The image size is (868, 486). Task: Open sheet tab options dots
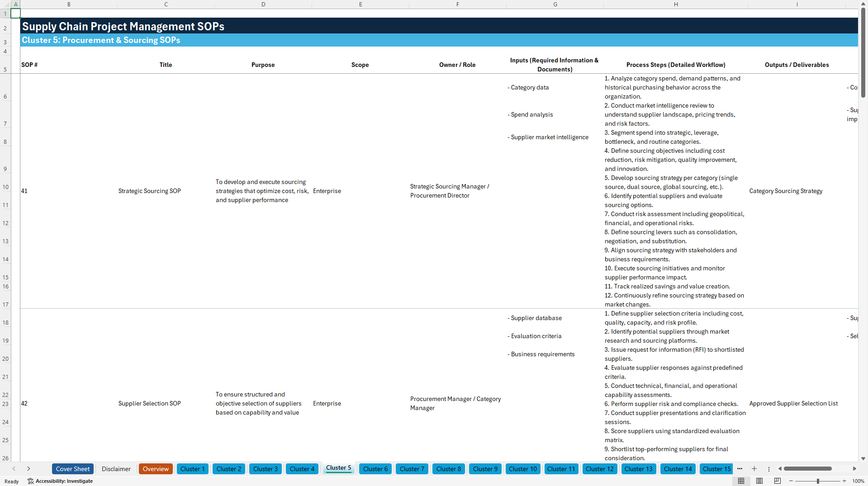pos(769,469)
